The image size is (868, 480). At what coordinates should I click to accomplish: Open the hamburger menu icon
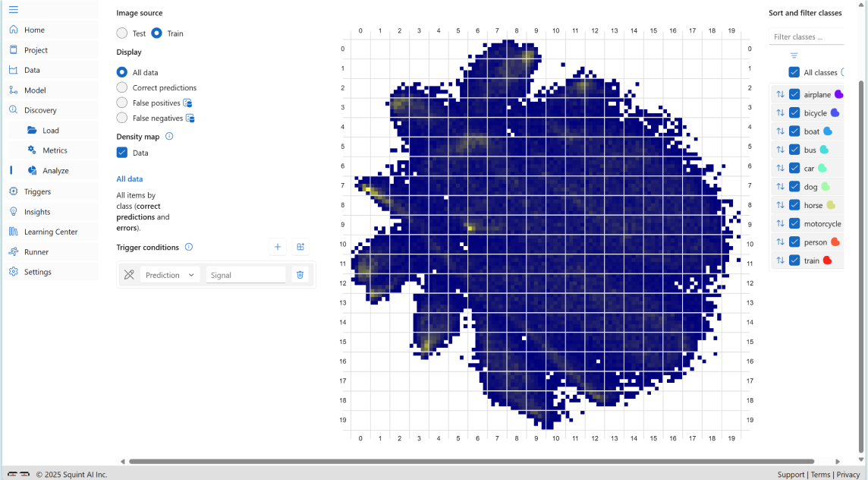[x=14, y=9]
